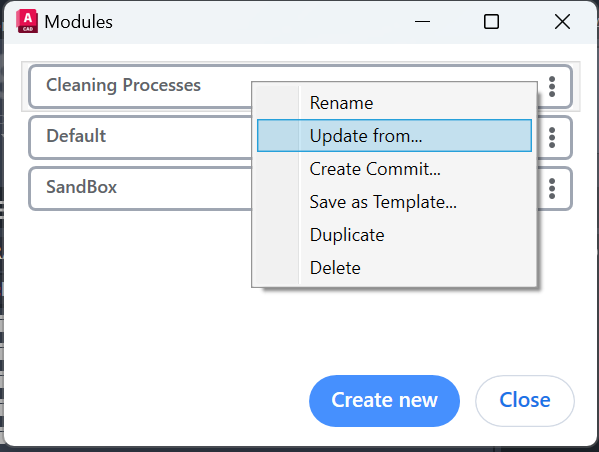Viewport: 599px width, 452px height.
Task: Maximize the Modules window
Action: (x=491, y=22)
